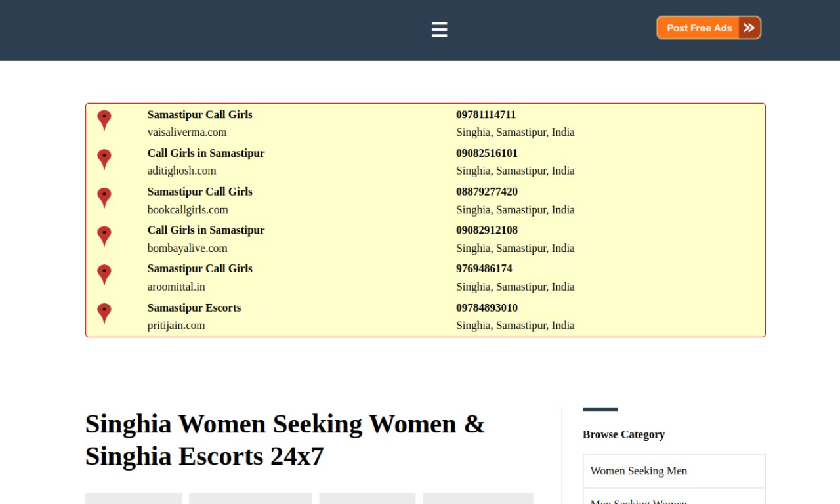Click the Post Free Ads button
This screenshot has height=504, width=840.
(x=709, y=28)
